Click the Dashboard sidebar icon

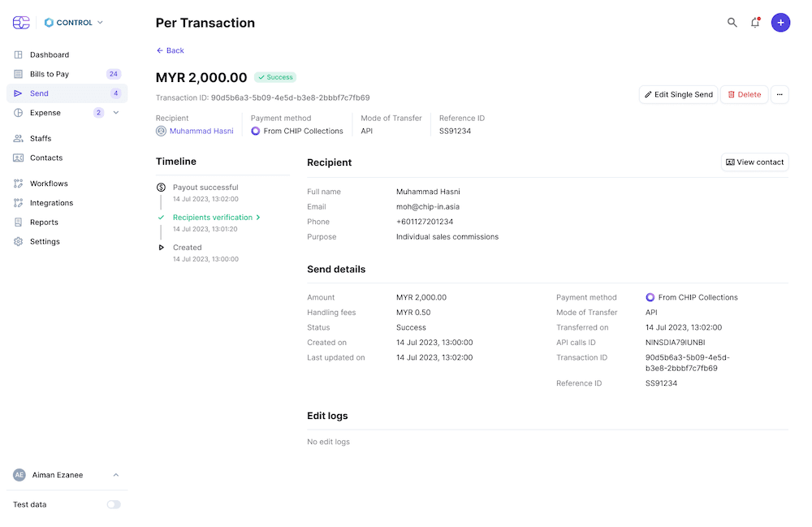(x=19, y=55)
